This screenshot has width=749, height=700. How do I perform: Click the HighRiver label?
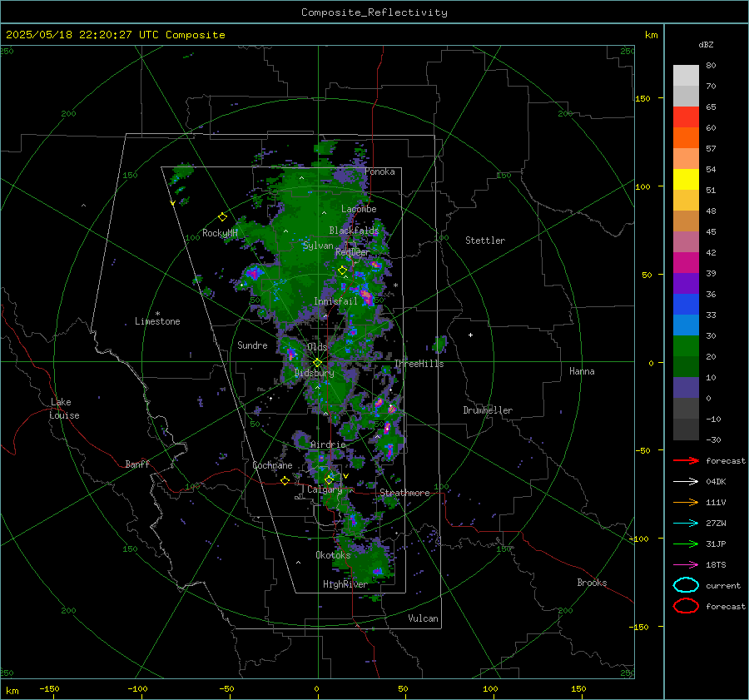[x=345, y=584]
